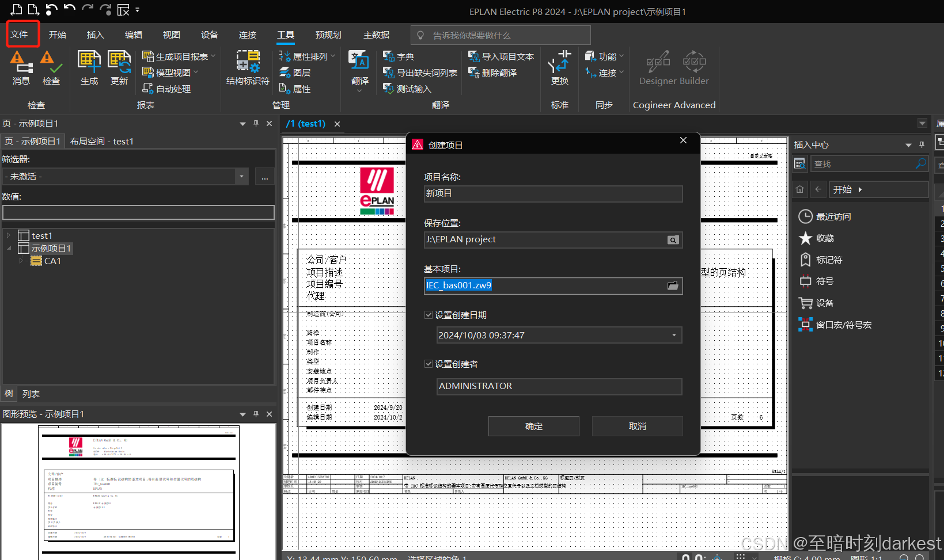Click the Update (更新) report icon
944x560 pixels.
click(119, 61)
